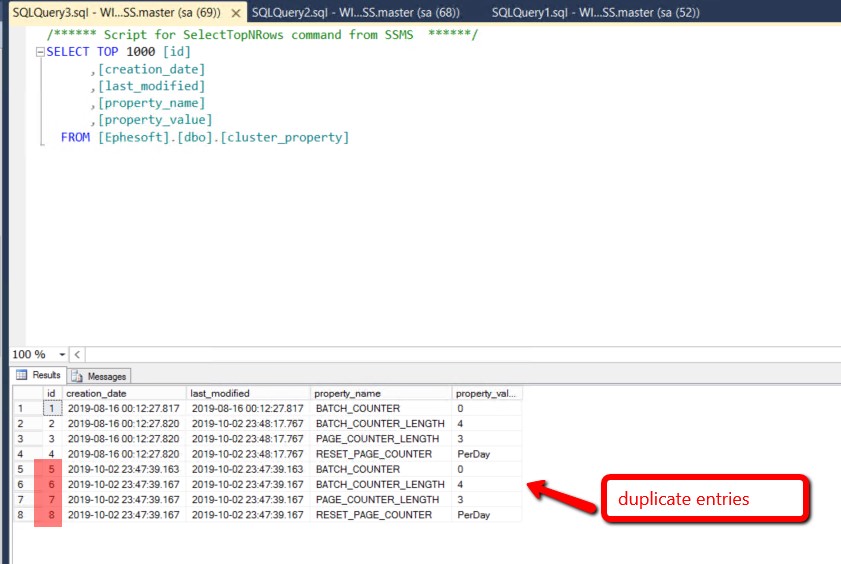
Task: Click the FROM keyword in the editor
Action: point(76,137)
